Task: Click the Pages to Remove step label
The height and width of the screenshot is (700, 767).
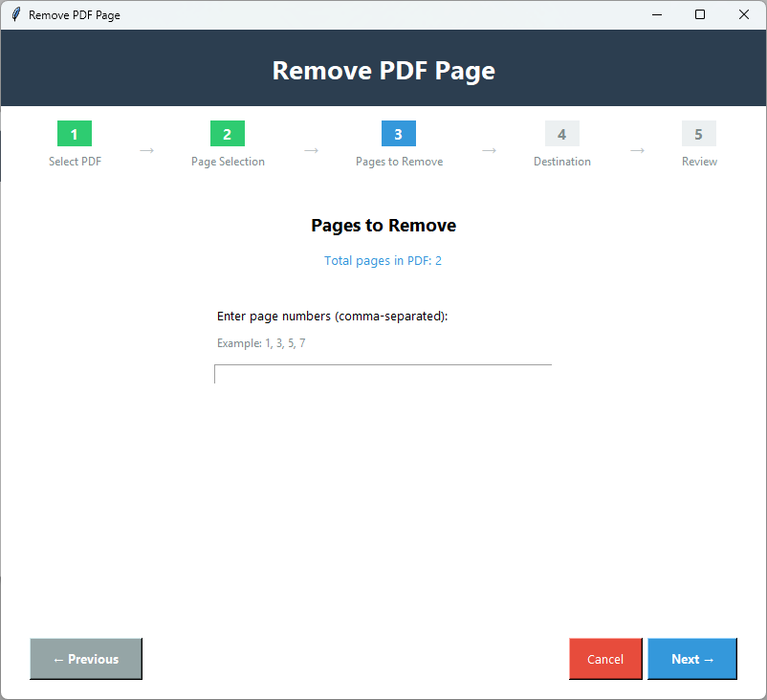Action: click(398, 161)
